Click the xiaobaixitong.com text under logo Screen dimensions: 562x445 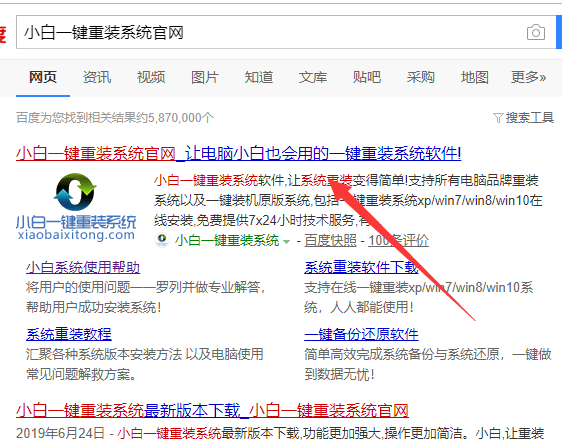click(76, 235)
